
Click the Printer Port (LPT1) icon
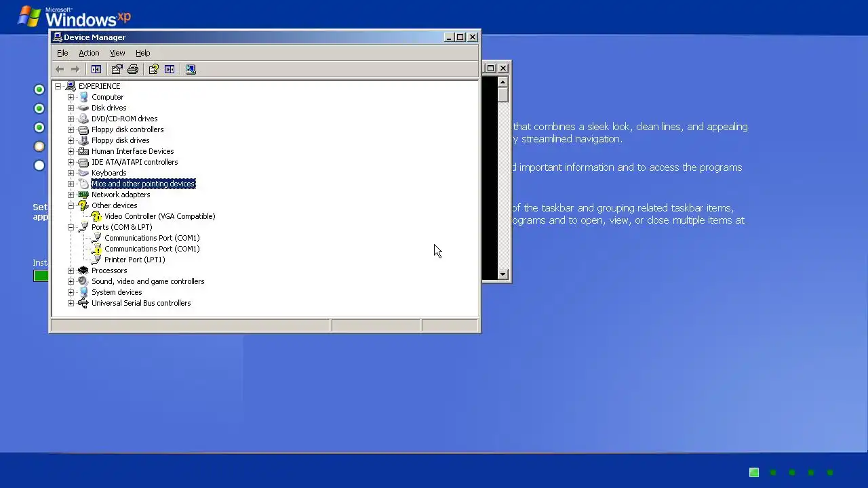(96, 260)
